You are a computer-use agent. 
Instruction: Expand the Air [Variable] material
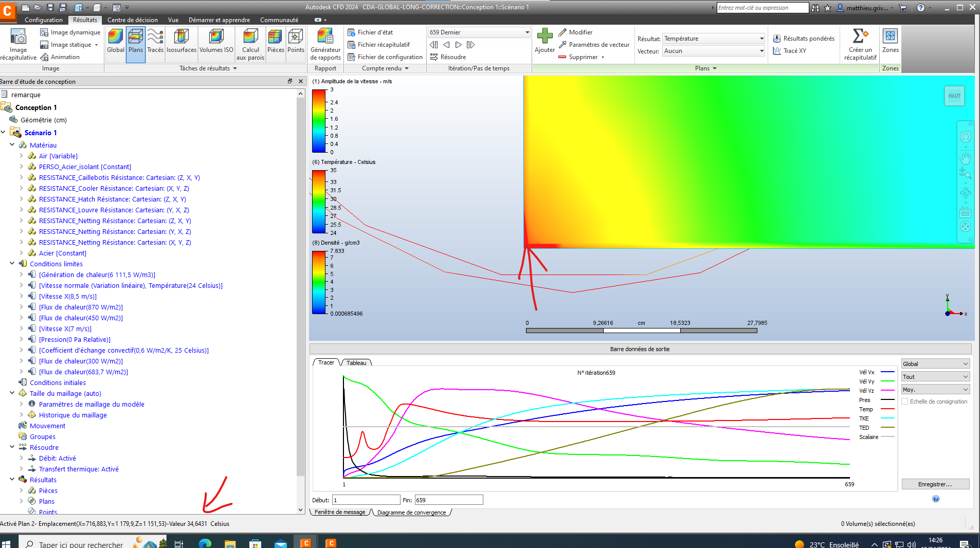[x=21, y=156]
